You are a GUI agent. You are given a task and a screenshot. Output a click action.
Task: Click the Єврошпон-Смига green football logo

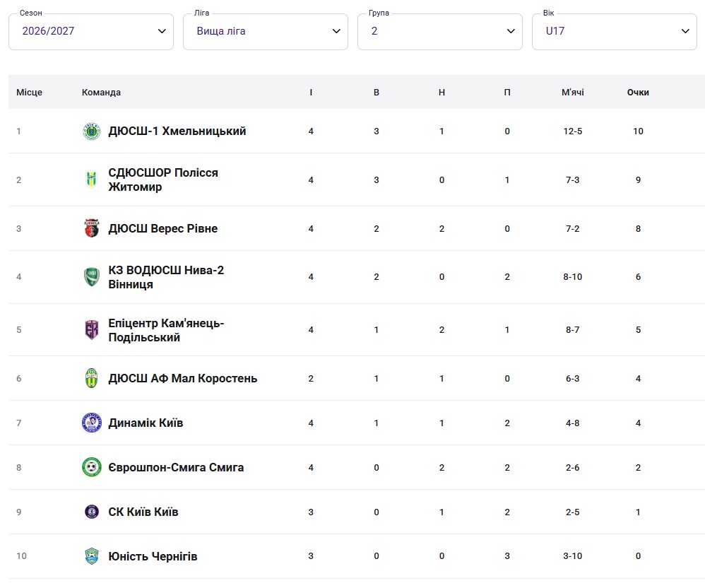[92, 467]
